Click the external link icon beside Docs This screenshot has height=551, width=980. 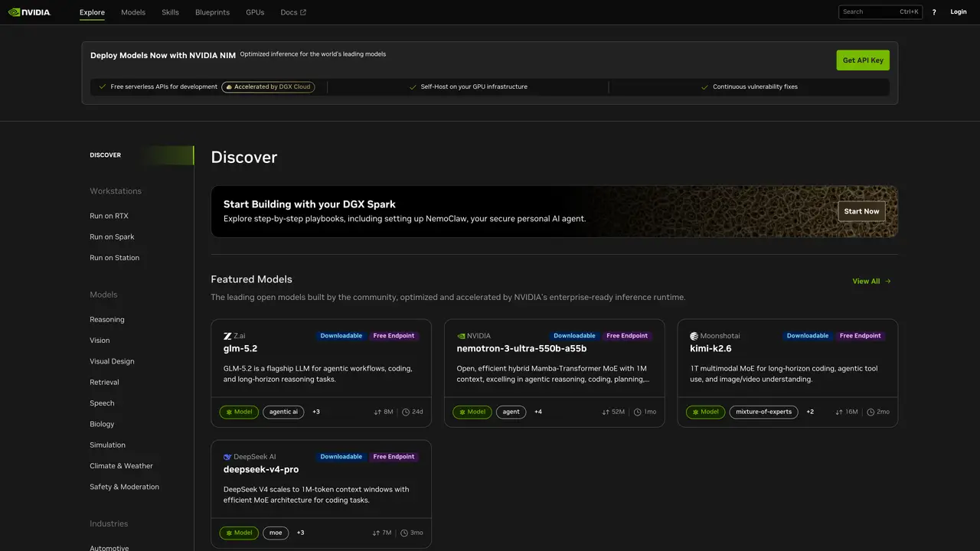pos(303,12)
